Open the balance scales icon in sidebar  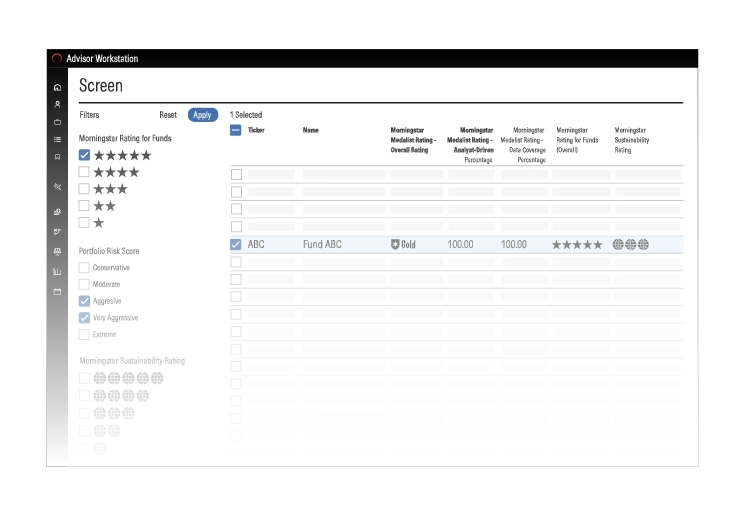coord(57,251)
